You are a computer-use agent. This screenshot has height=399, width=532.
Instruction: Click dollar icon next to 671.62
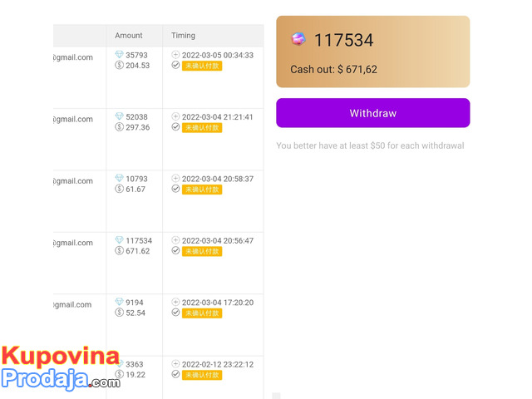119,250
